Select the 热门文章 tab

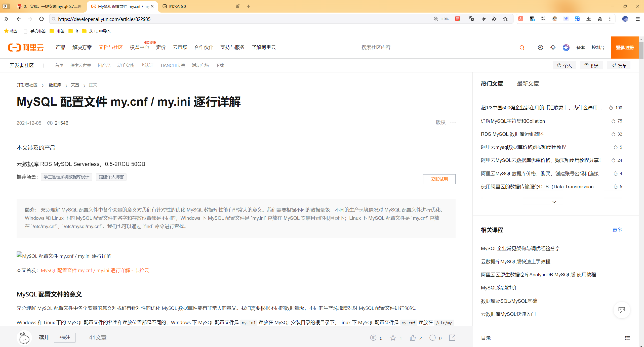click(492, 84)
